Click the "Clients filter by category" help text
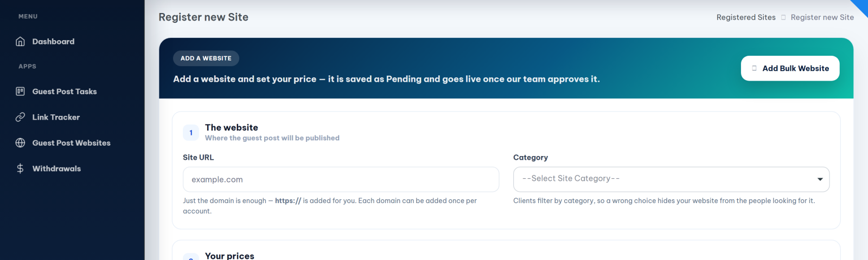The width and height of the screenshot is (868, 260). pos(664,200)
